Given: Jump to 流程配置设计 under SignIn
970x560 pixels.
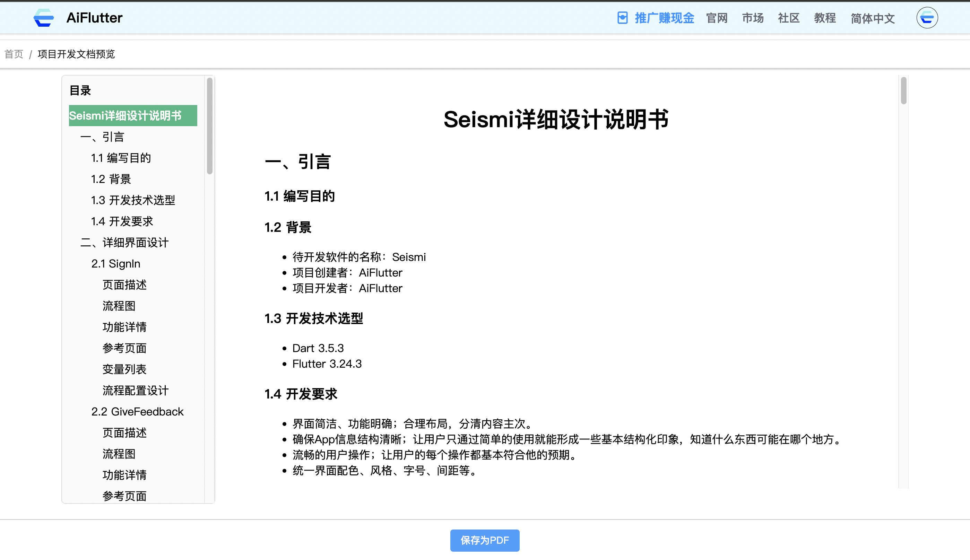Looking at the screenshot, I should click(135, 391).
